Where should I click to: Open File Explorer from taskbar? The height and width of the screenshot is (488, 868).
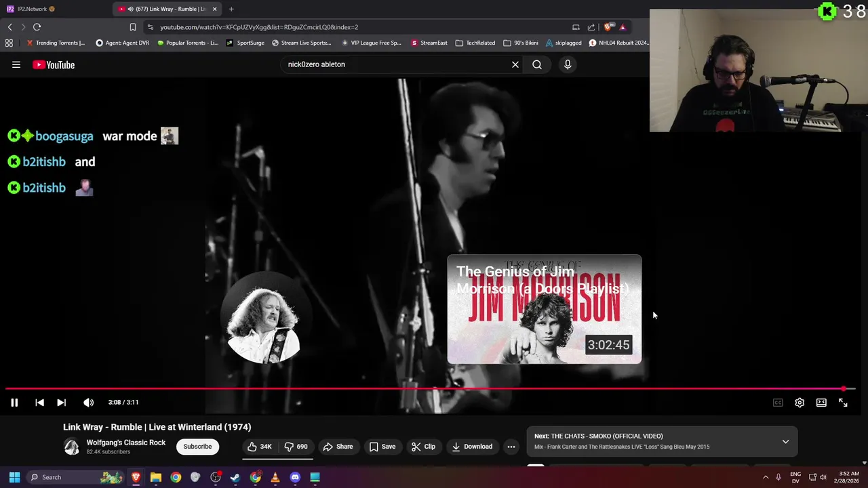pos(156,477)
